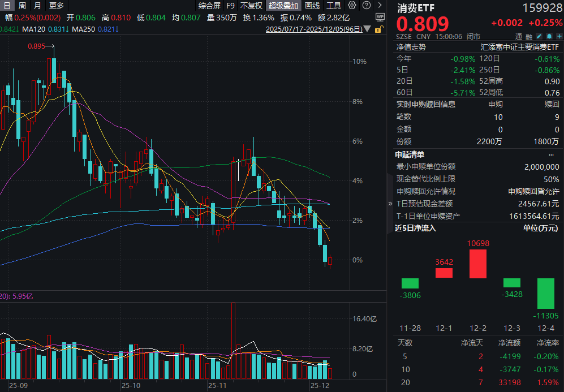The height and width of the screenshot is (392, 564).
Task: Add 消费ETF to watchlist via plus icon
Action: 559,36
